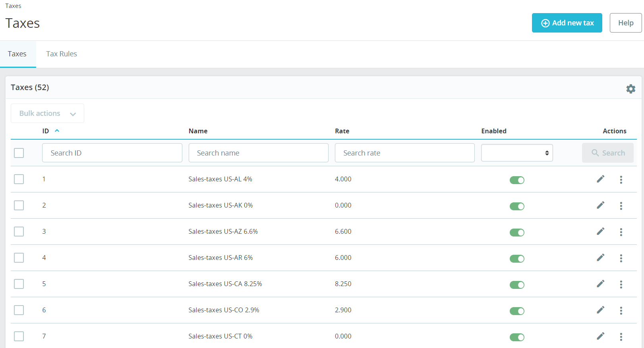Click the Taxes (52) panel title
Image resolution: width=644 pixels, height=348 pixels.
click(x=30, y=87)
